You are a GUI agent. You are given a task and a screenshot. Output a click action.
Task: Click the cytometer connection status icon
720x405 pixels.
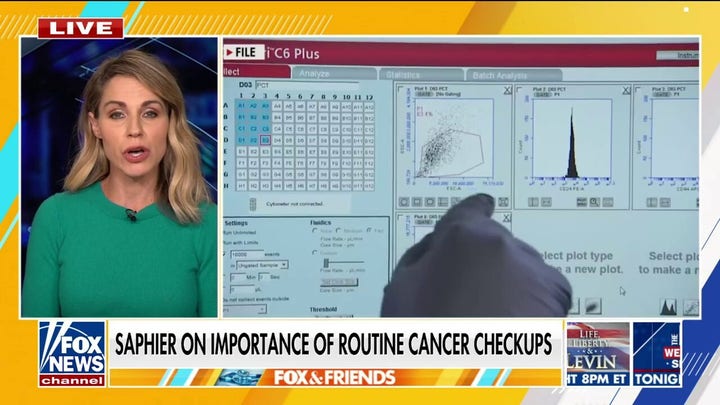point(253,204)
